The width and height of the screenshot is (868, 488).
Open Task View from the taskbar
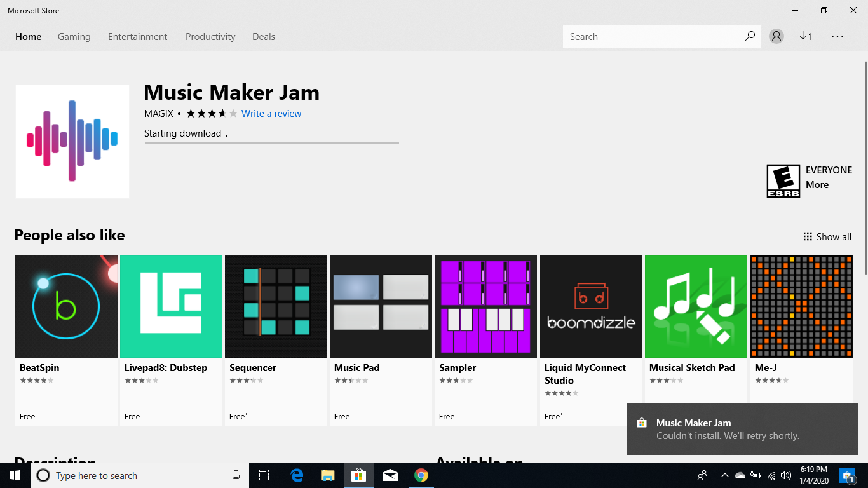(264, 475)
